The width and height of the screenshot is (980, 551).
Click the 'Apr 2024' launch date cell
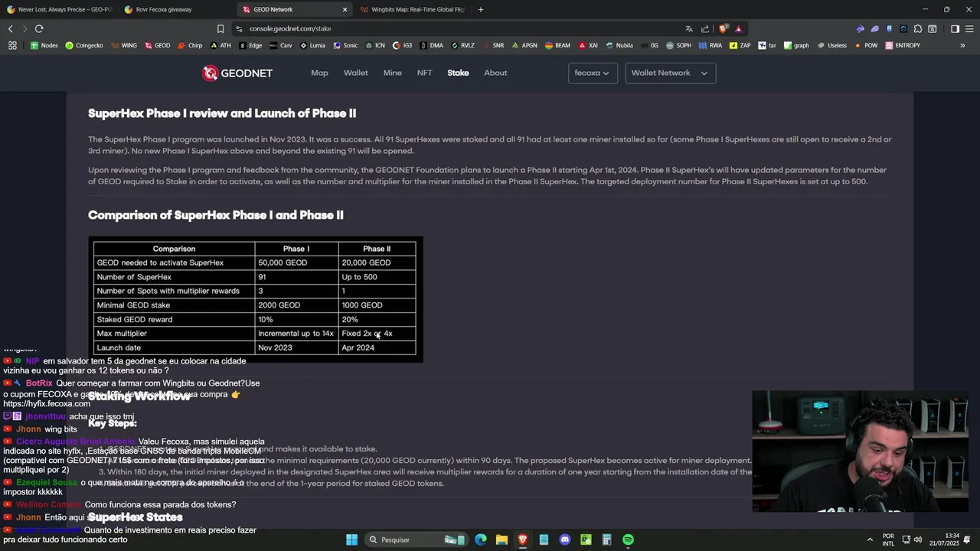tap(377, 347)
